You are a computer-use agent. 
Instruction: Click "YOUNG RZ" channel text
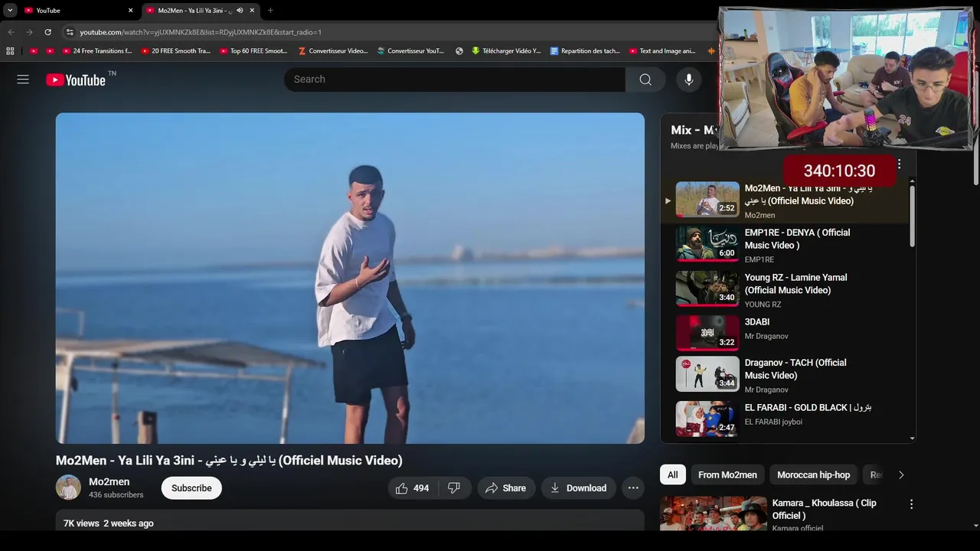763,305
